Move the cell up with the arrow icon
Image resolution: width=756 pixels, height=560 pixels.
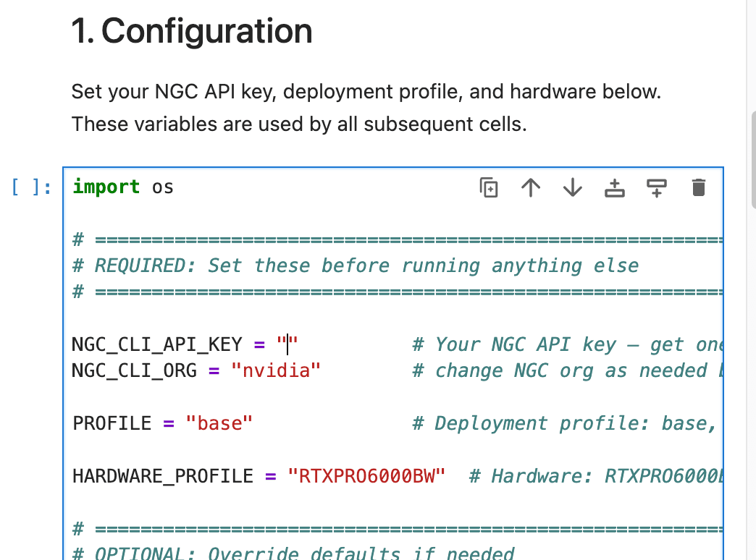[x=531, y=187]
